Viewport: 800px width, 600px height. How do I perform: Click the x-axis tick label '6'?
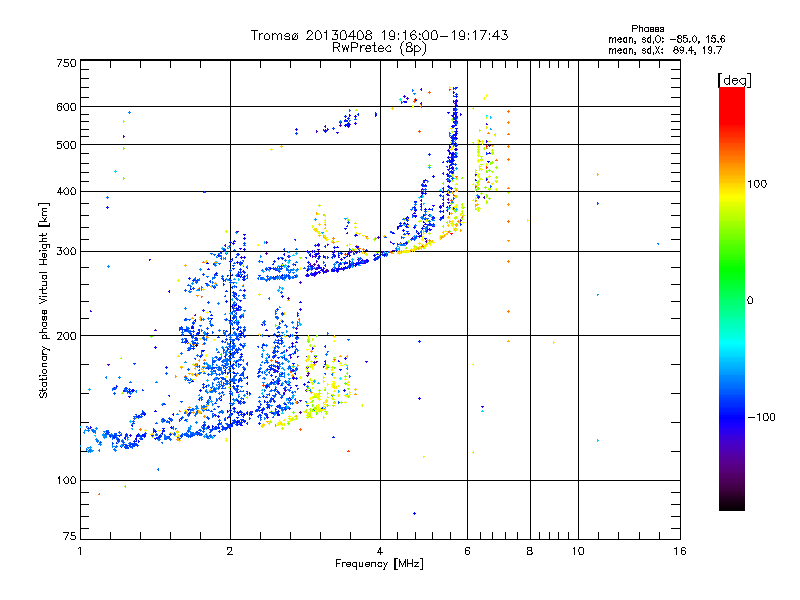coord(467,551)
